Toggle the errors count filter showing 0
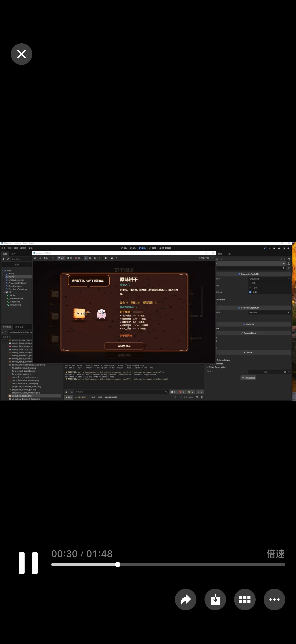The width and height of the screenshot is (296, 644). coord(182,392)
